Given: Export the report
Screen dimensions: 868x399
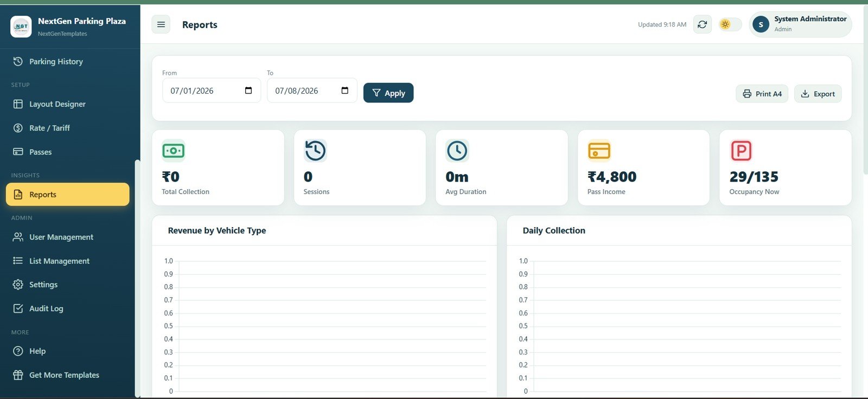Looking at the screenshot, I should pos(818,94).
